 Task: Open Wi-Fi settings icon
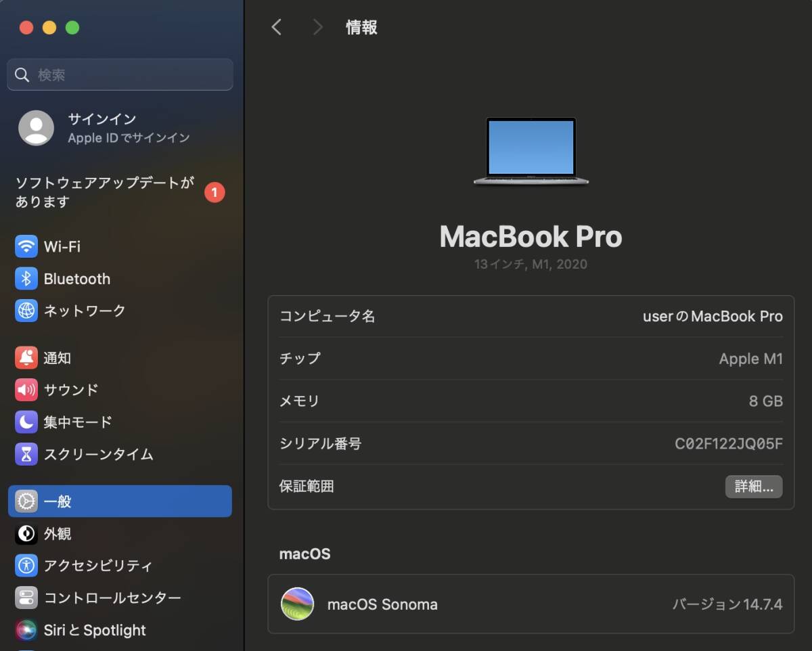[x=26, y=246]
